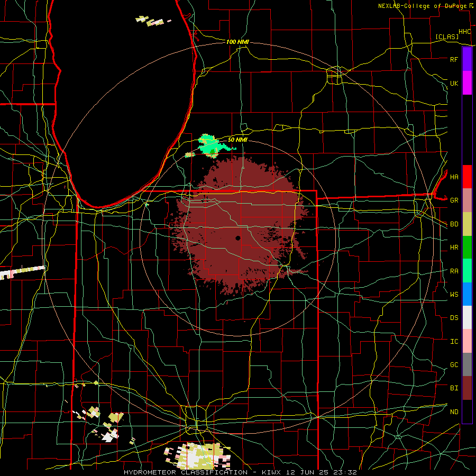Click the HA red legend swatch
The image size is (476, 476).
[x=467, y=177]
